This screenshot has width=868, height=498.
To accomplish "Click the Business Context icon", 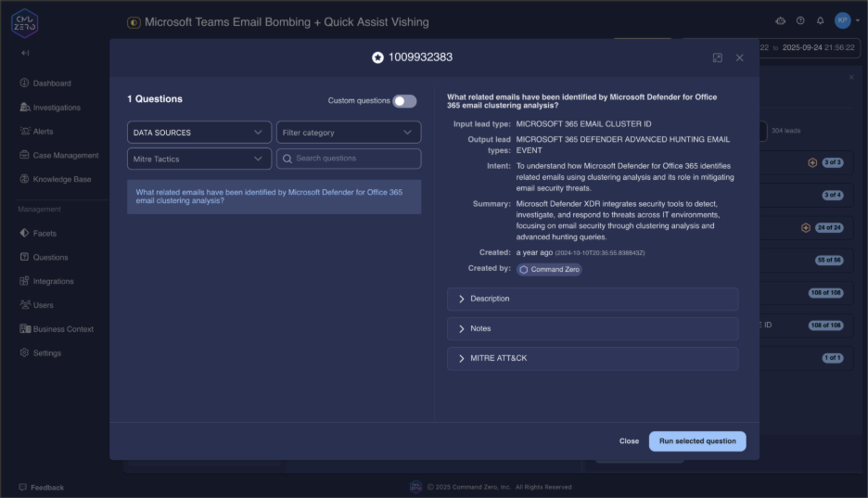I will pyautogui.click(x=25, y=328).
